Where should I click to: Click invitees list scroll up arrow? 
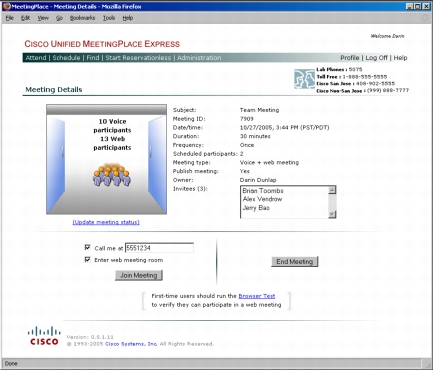coord(332,190)
